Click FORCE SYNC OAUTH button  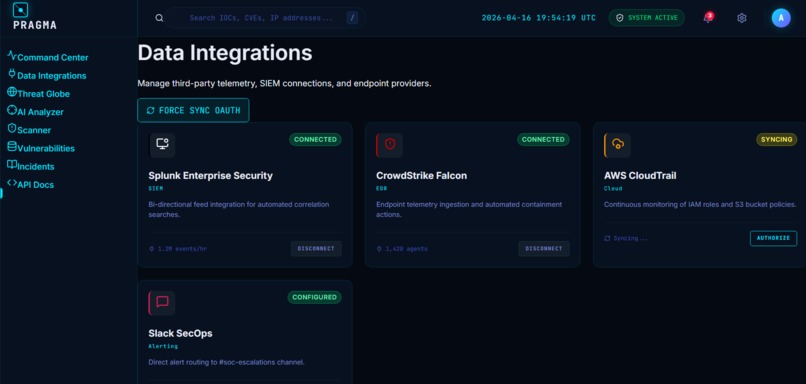pos(193,110)
